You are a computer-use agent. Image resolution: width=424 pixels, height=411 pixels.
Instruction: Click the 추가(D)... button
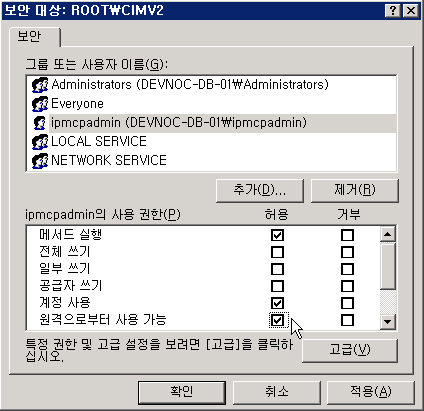tap(260, 190)
